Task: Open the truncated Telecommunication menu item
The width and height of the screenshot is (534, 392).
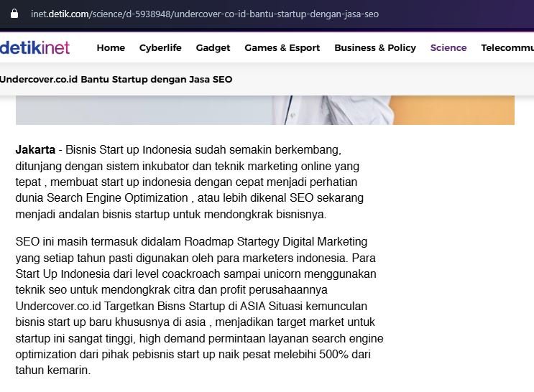Action: pyautogui.click(x=507, y=48)
